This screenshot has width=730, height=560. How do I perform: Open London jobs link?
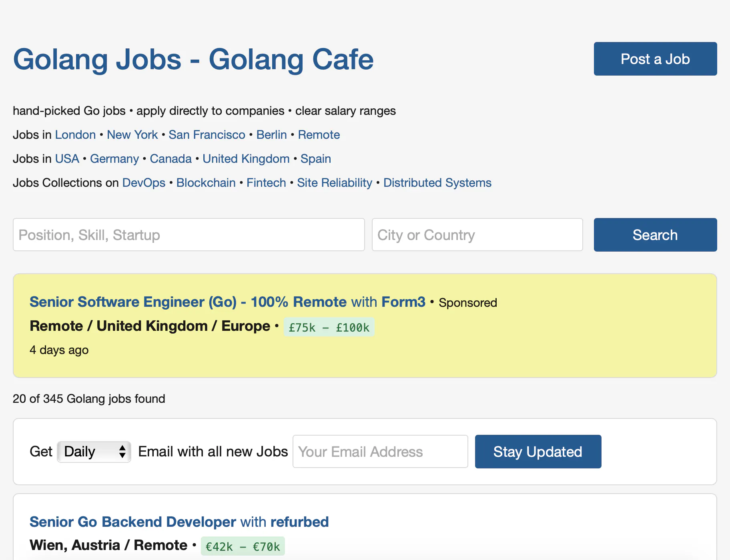75,135
